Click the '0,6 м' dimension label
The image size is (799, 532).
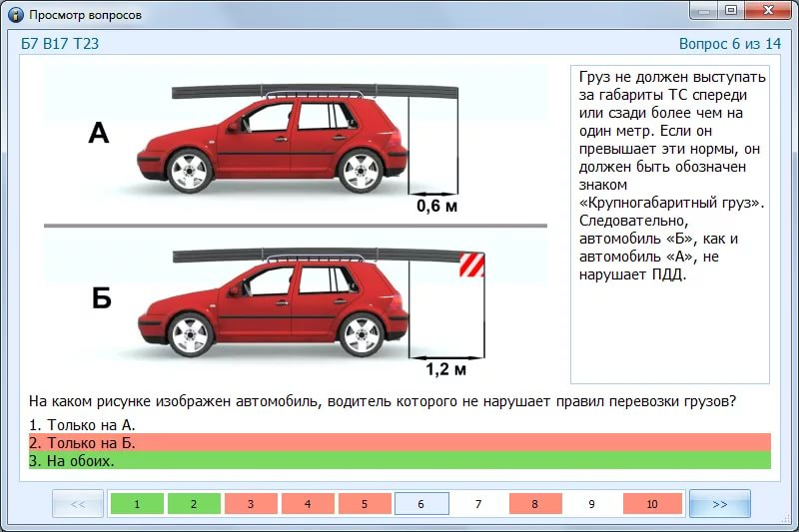pyautogui.click(x=436, y=206)
